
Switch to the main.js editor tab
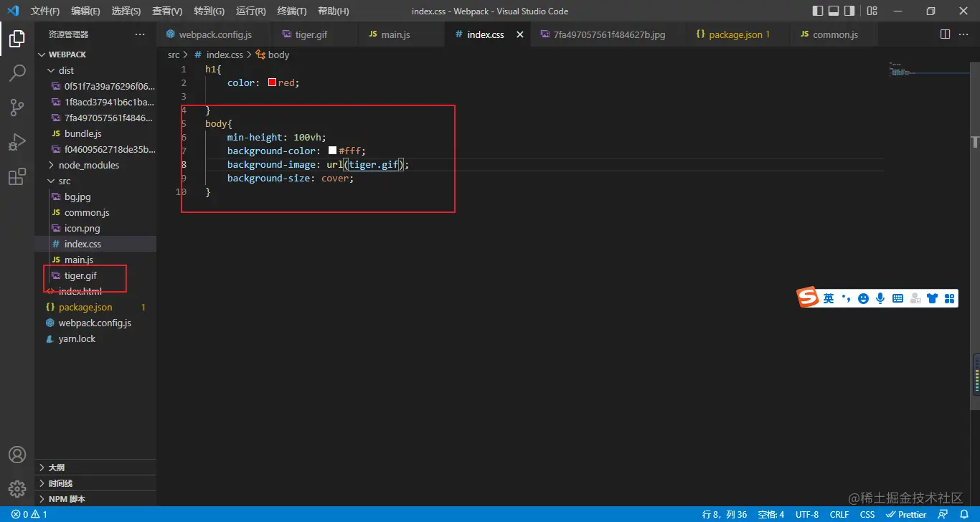(x=400, y=34)
